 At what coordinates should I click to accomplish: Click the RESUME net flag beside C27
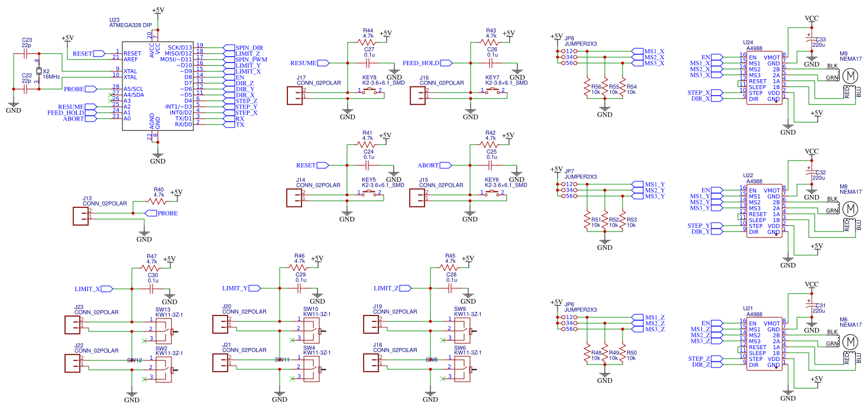tap(311, 63)
